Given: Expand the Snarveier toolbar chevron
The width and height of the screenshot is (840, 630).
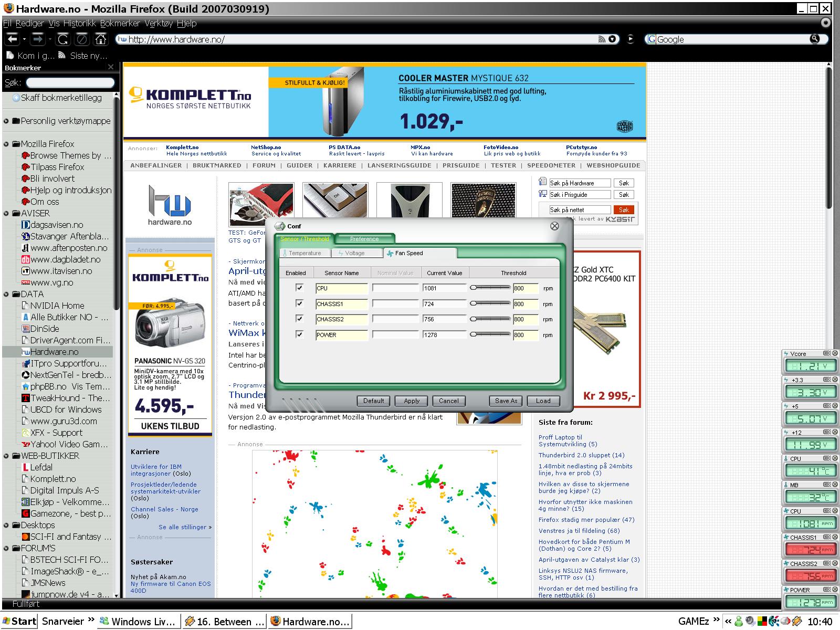Looking at the screenshot, I should point(91,621).
